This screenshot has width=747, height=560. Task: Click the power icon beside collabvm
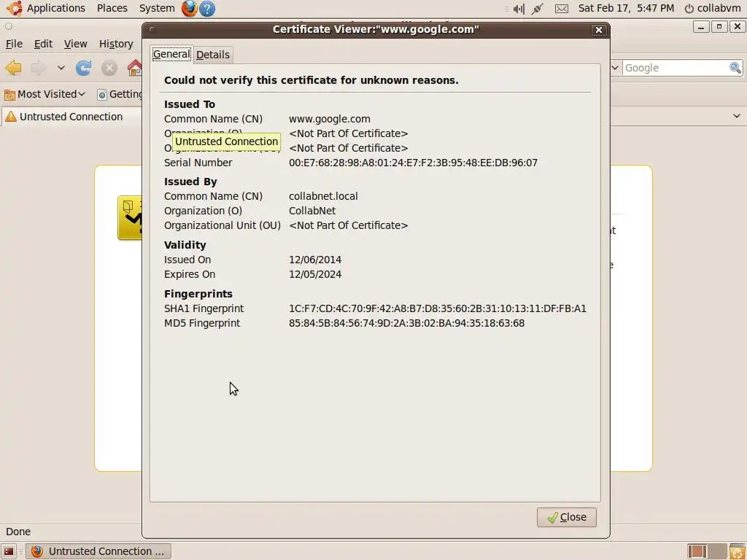[689, 9]
